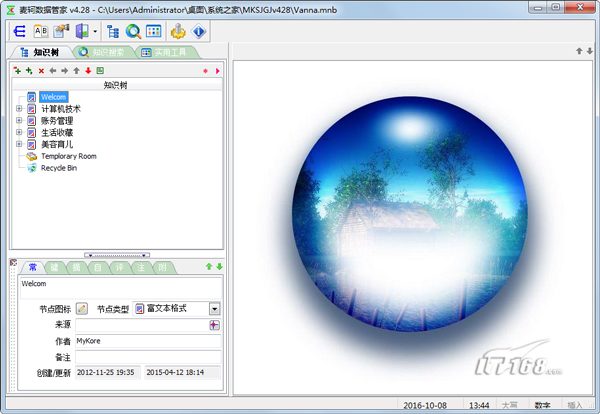Image resolution: width=600 pixels, height=414 pixels.
Task: Click the red down arrow tree icon
Action: point(88,71)
